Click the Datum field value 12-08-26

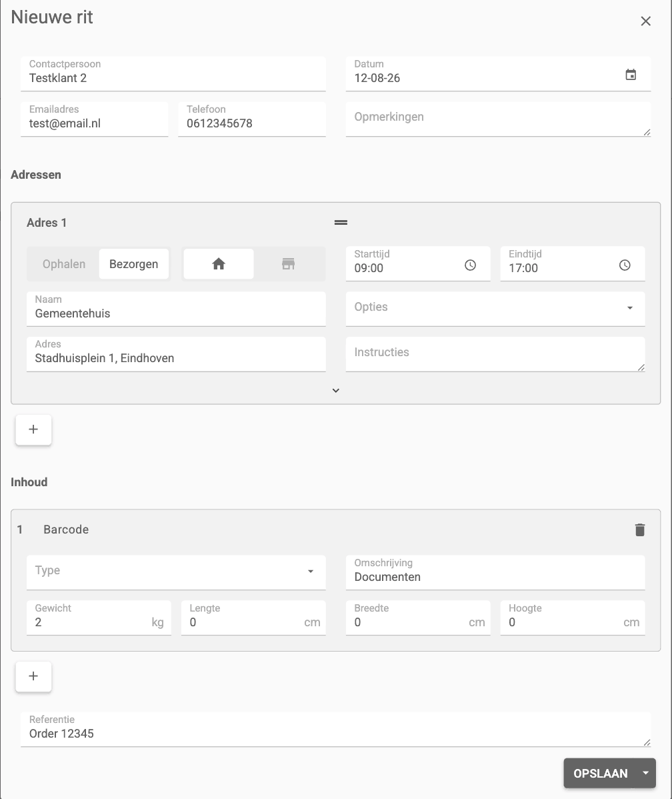pos(377,78)
